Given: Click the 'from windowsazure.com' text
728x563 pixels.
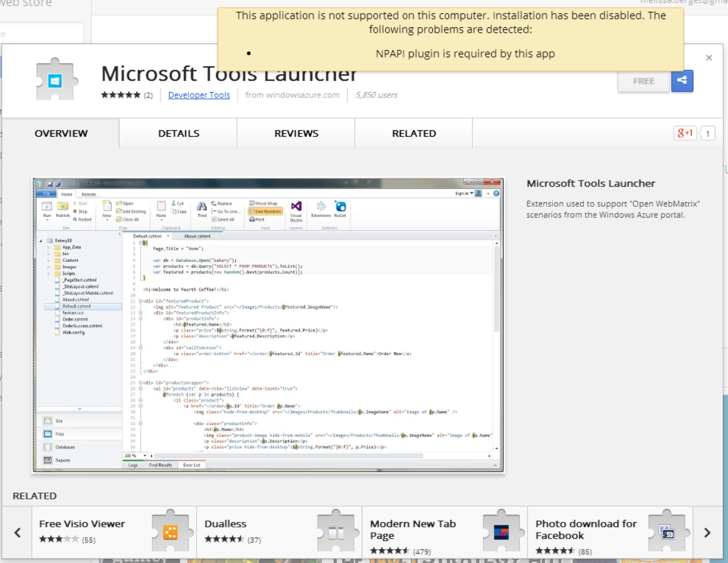Looking at the screenshot, I should click(x=292, y=95).
